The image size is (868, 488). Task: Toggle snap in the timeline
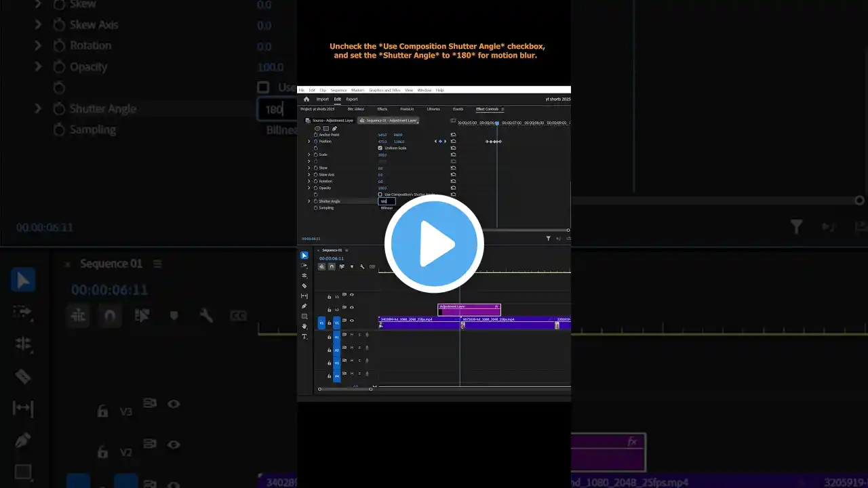(x=332, y=266)
